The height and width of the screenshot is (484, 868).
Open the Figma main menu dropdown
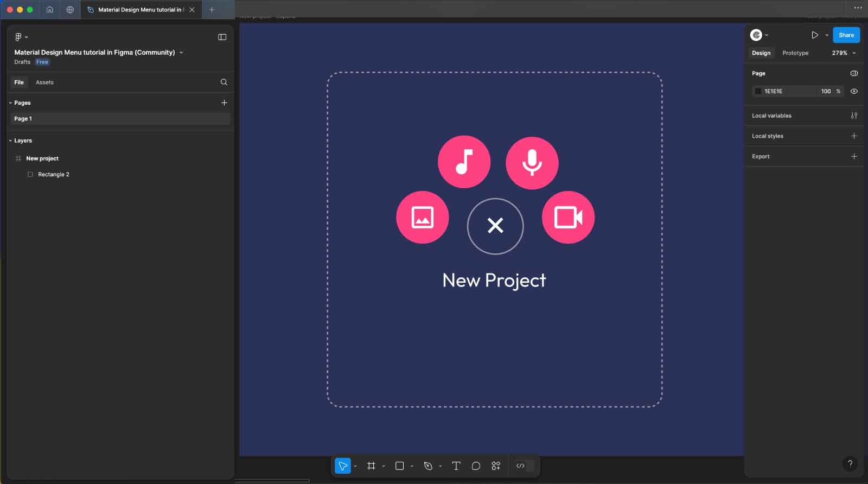click(x=21, y=37)
